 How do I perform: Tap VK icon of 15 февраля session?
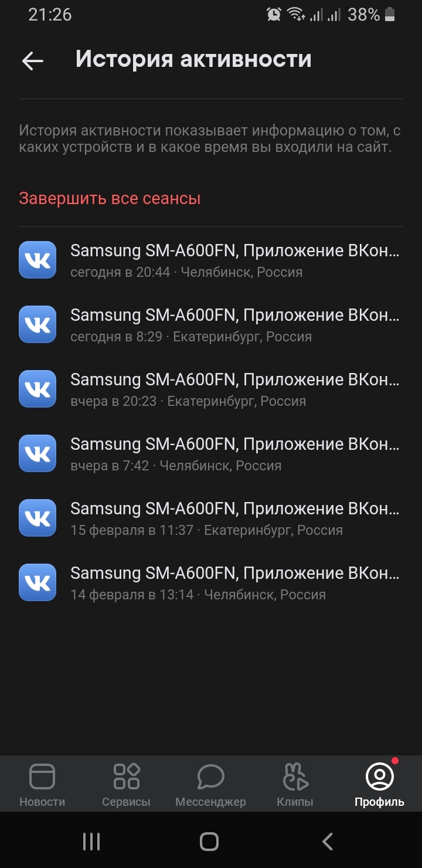click(x=38, y=518)
